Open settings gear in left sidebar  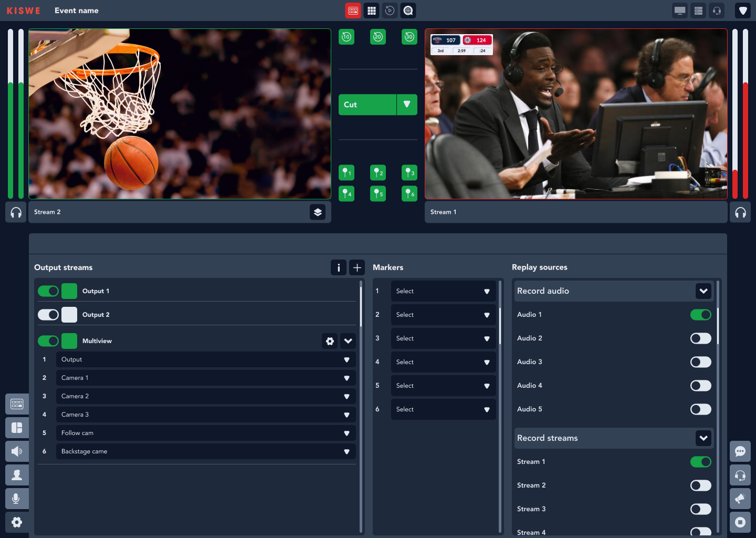(x=17, y=522)
